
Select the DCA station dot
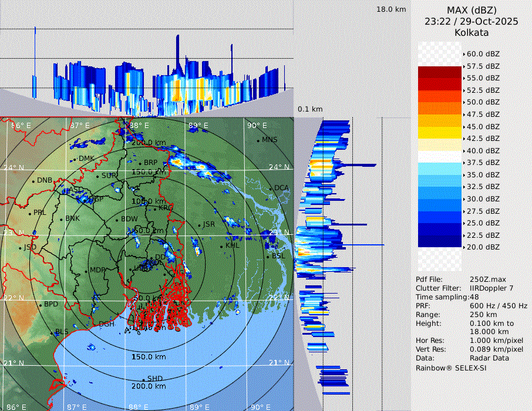click(272, 188)
